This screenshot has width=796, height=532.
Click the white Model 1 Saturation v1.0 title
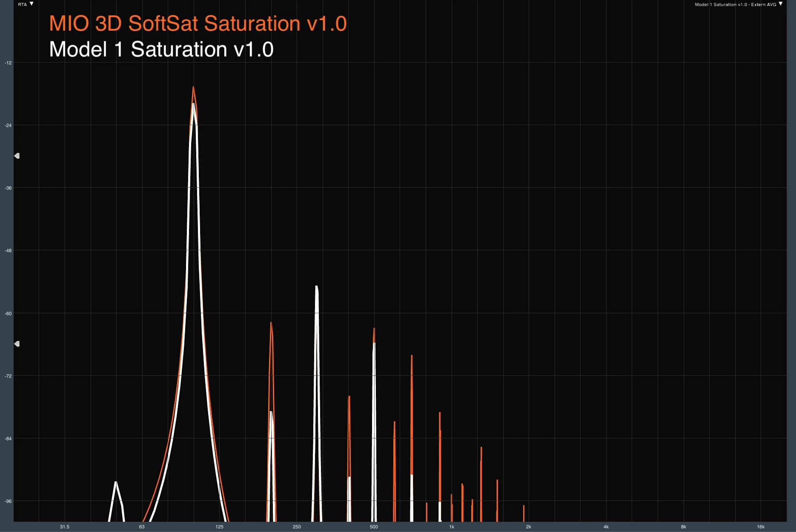point(161,49)
